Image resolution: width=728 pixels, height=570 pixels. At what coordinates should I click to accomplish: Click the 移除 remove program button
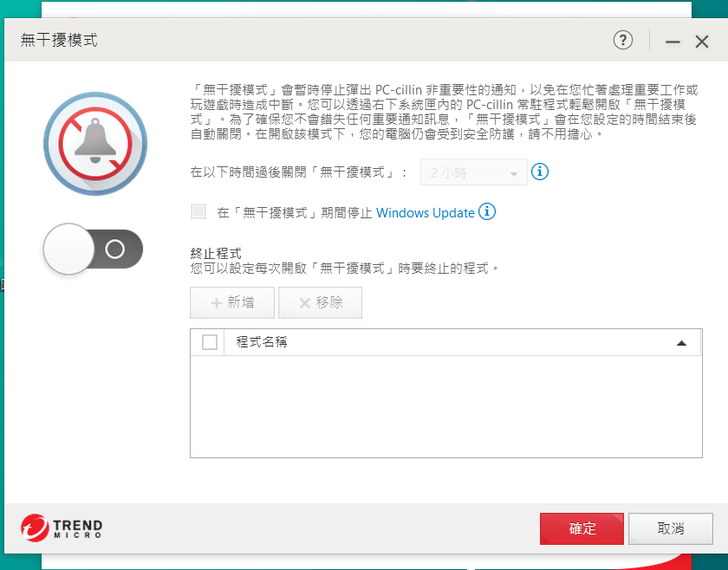point(320,303)
